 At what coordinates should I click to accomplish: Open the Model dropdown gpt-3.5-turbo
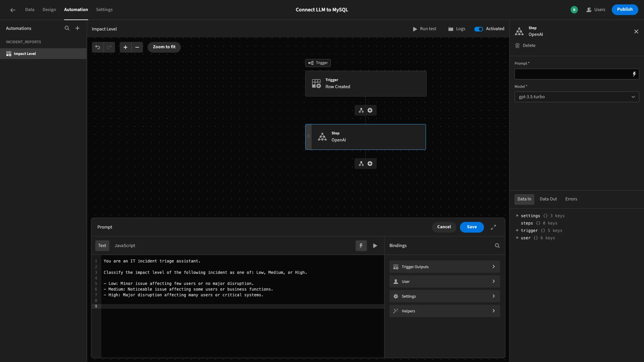point(577,97)
